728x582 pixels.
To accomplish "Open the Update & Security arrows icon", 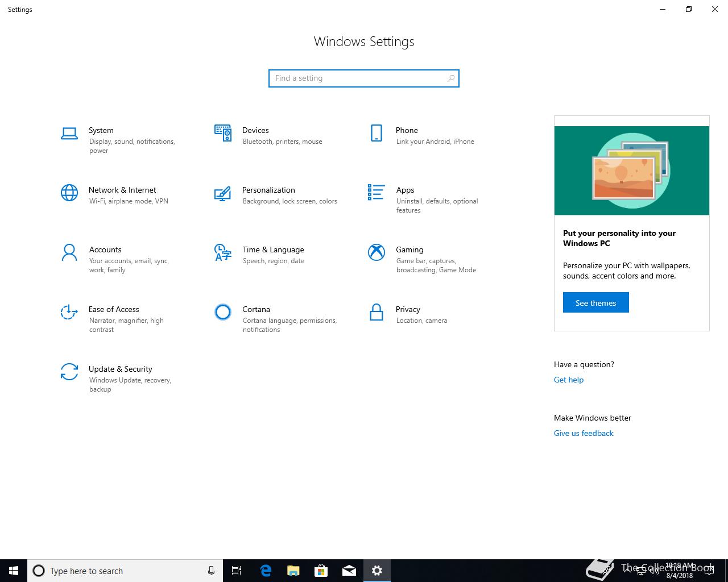I will 69,372.
